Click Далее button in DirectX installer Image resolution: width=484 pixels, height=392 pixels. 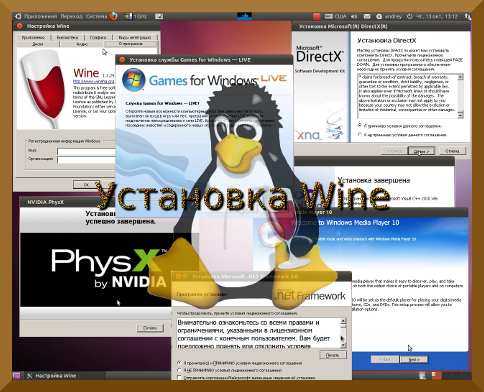pyautogui.click(x=421, y=151)
